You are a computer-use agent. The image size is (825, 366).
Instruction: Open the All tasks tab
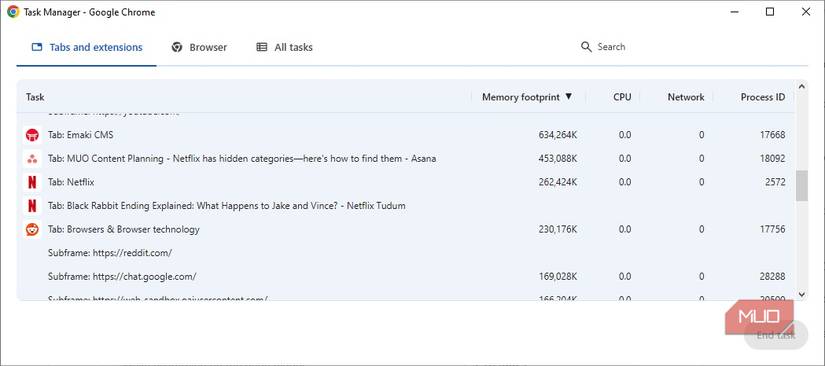click(284, 47)
